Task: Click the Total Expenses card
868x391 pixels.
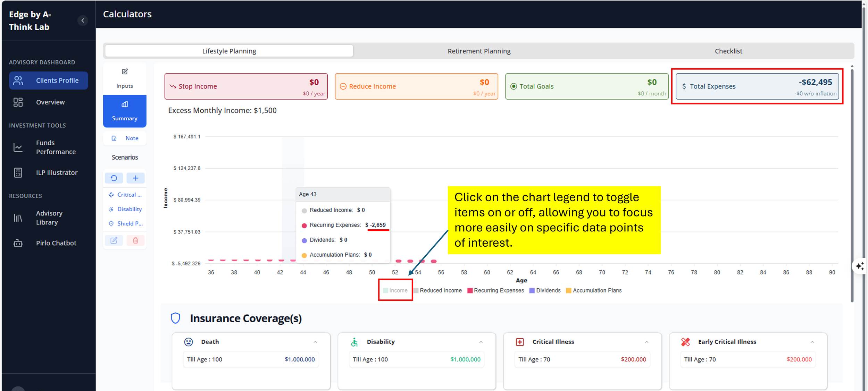Action: click(758, 86)
